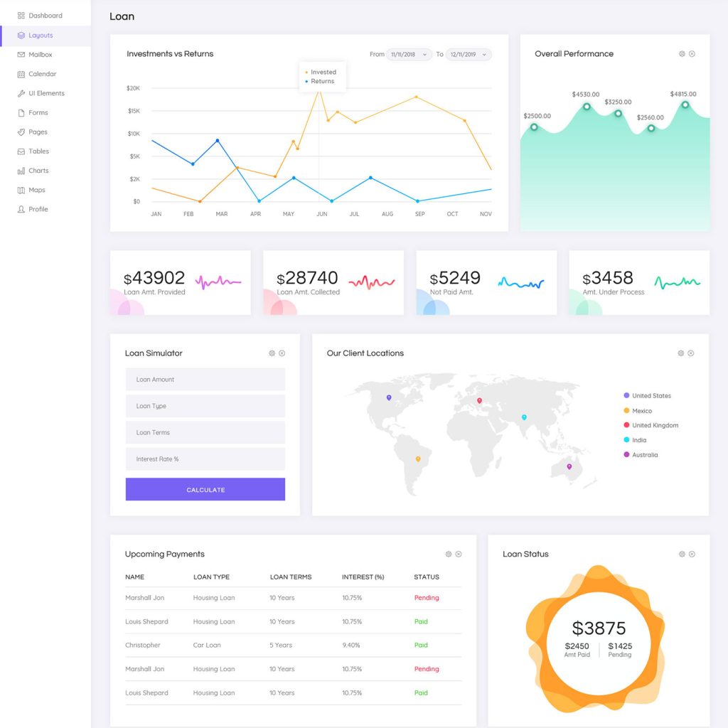
Task: Click the UI Elements wrench icon
Action: pyautogui.click(x=21, y=93)
